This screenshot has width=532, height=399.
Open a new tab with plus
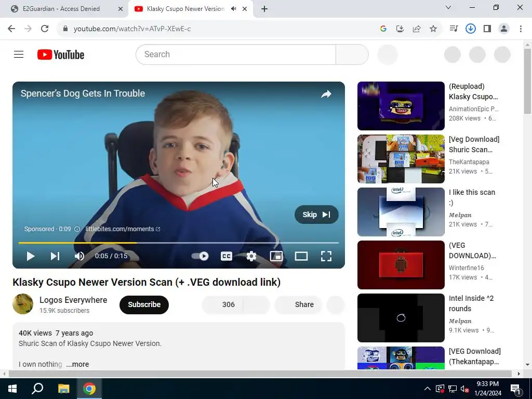point(264,9)
